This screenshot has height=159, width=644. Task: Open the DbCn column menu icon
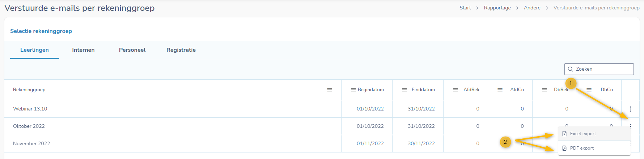[589, 90]
